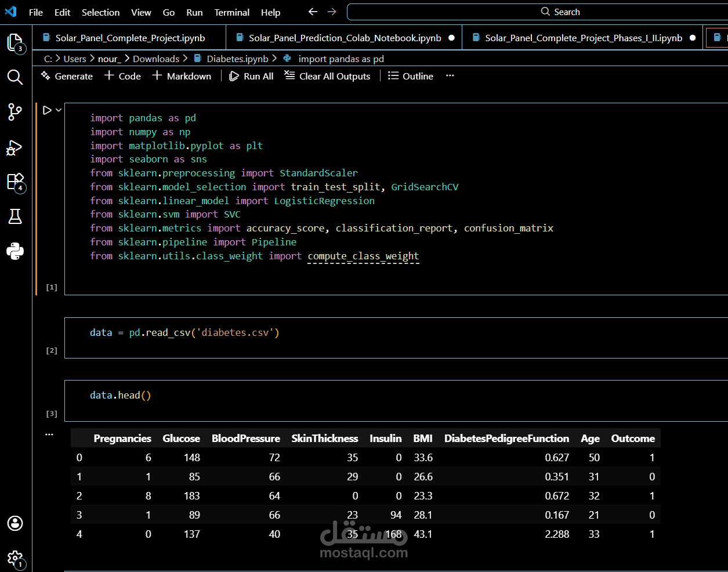Open the Extensions view

pos(15,182)
